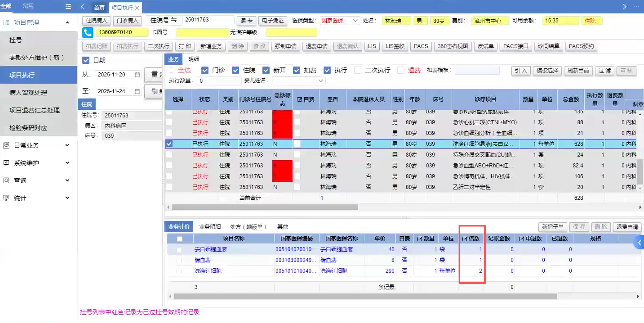Viewport: 644px width, 323px height.
Task: Close the 项目执行 tab
Action: pos(137,8)
